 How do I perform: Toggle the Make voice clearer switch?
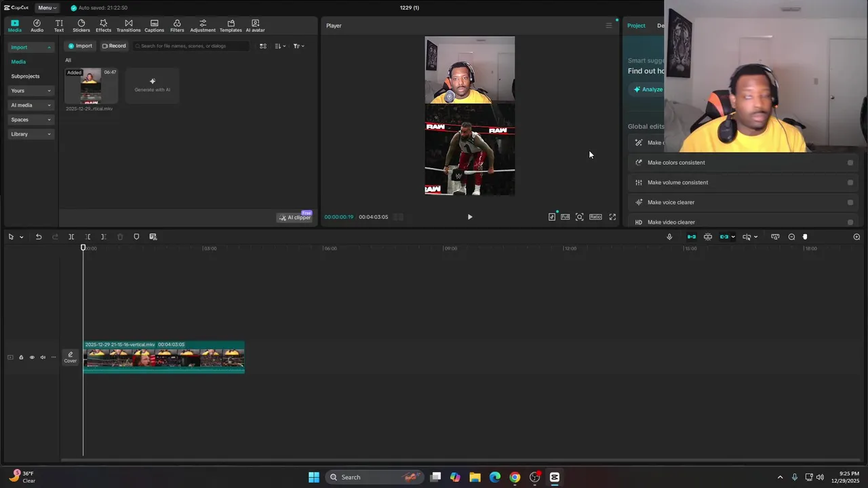click(850, 202)
